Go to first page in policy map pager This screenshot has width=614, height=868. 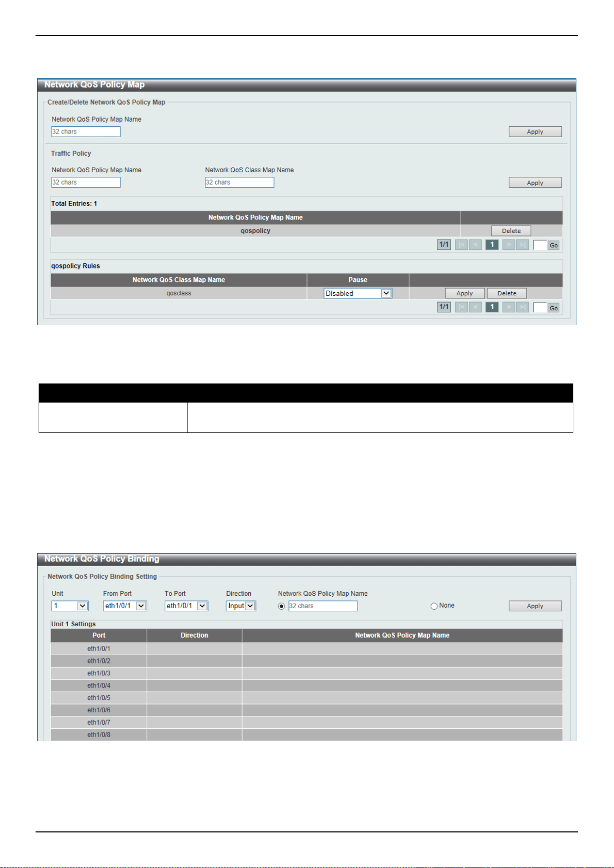coord(462,245)
